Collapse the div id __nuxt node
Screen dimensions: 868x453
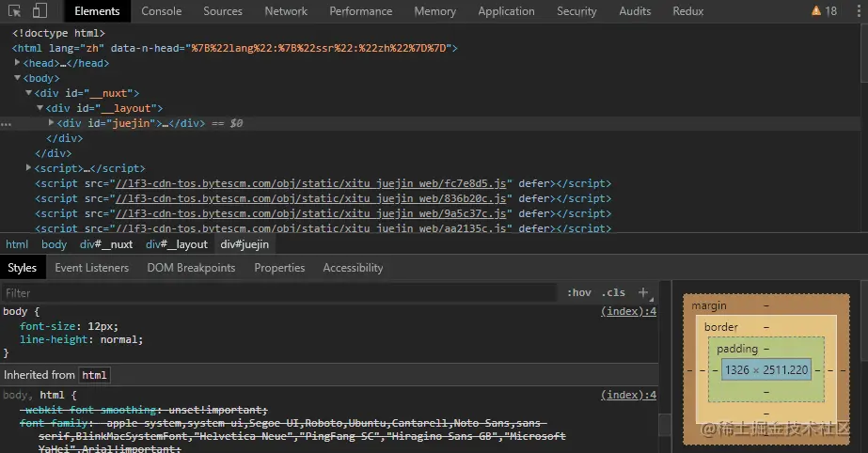[28, 93]
